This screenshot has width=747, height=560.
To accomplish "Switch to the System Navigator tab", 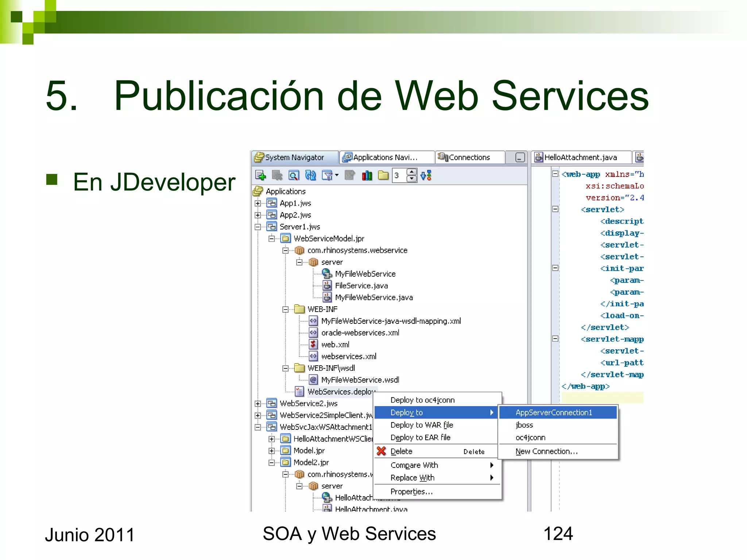I will [x=295, y=157].
